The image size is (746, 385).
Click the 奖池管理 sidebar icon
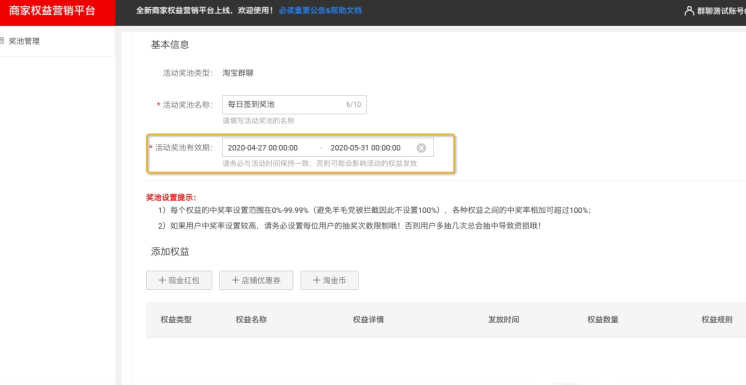tap(2, 41)
